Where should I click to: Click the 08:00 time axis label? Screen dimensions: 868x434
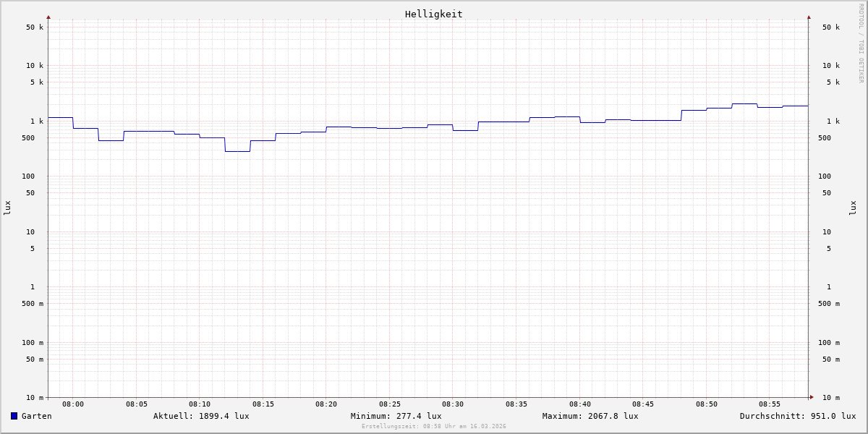pyautogui.click(x=73, y=404)
